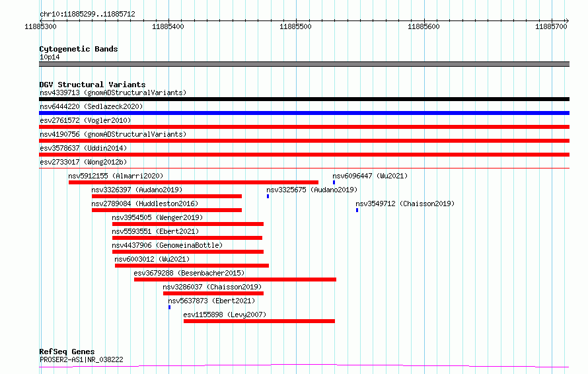Click the 11885300 ruler position
The height and width of the screenshot is (374, 588).
[40, 26]
